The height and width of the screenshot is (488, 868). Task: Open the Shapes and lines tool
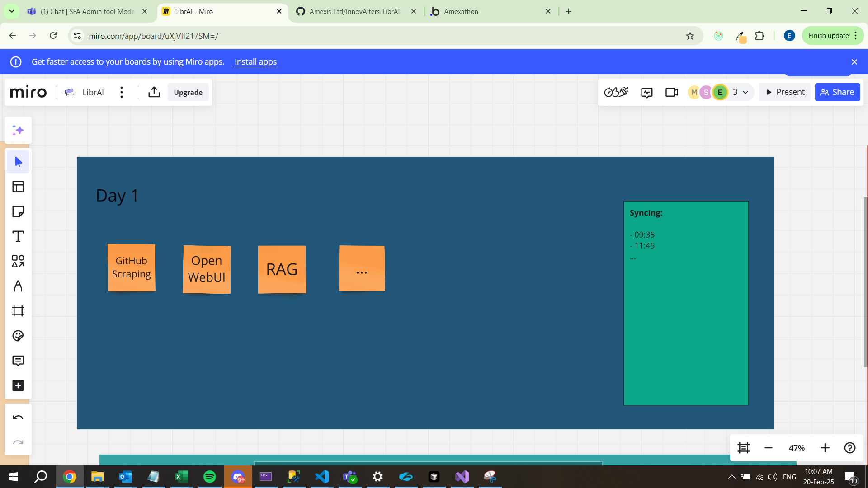(18, 261)
